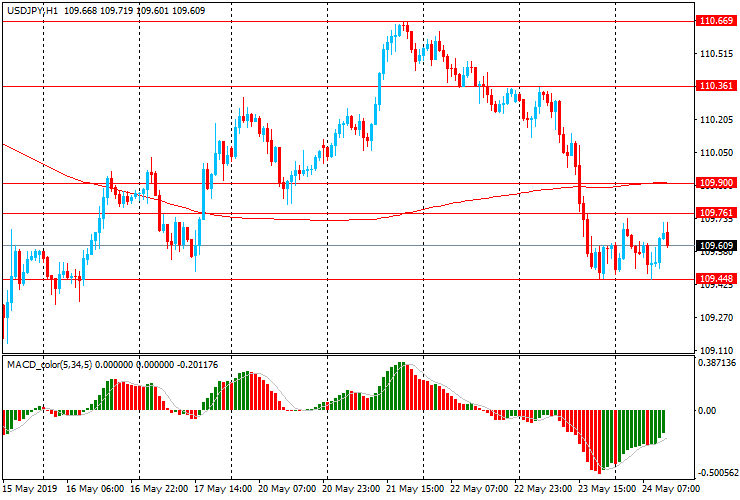Viewport: 740px width, 500px height.
Task: Click the 109.270 price scale value
Action: point(716,318)
